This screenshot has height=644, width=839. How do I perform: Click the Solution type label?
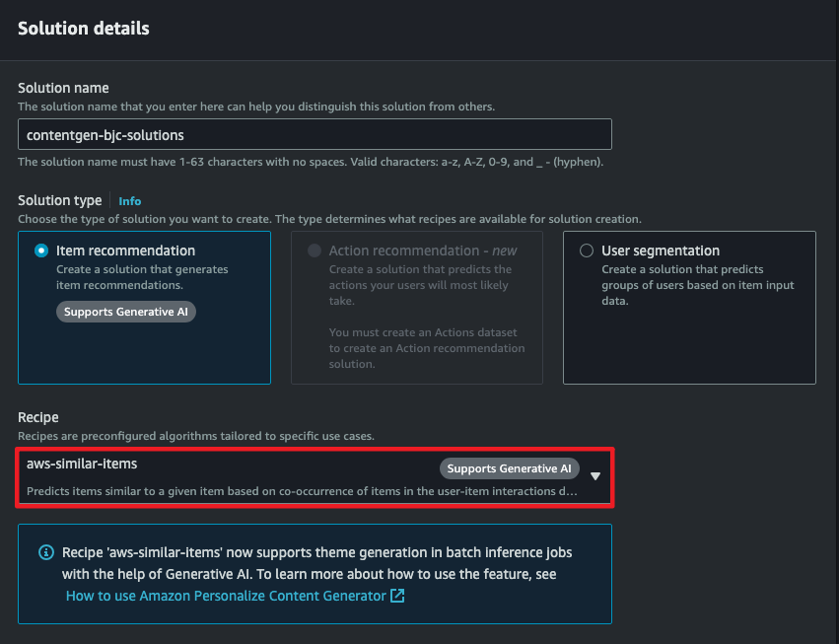coord(60,201)
